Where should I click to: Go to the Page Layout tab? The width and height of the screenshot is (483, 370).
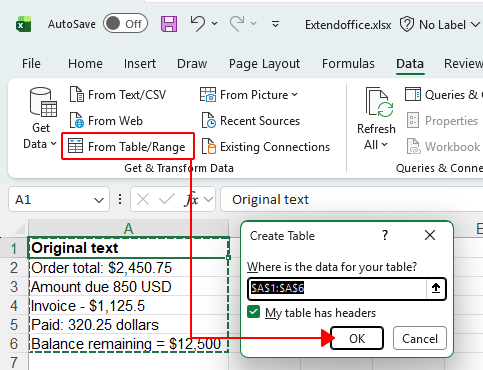tap(264, 63)
